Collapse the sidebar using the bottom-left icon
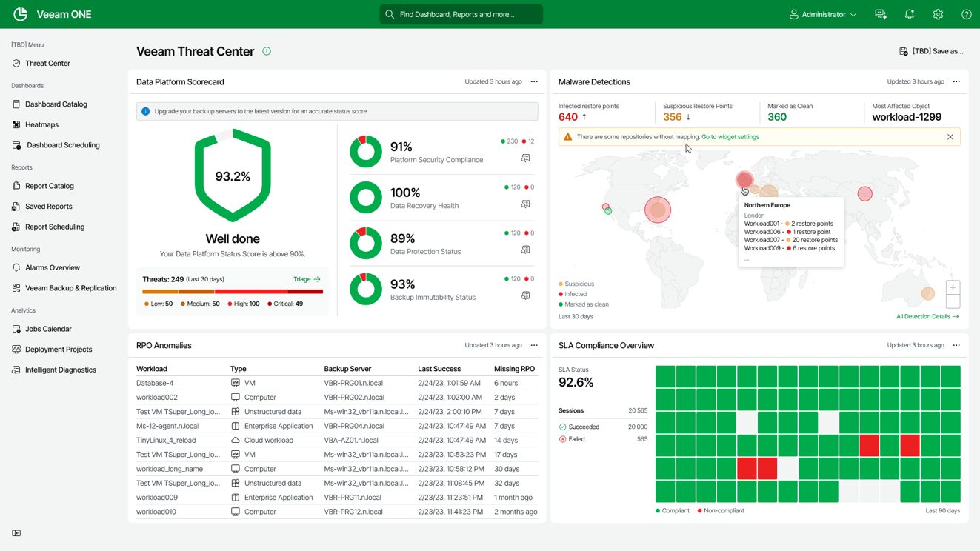 pos(16,533)
